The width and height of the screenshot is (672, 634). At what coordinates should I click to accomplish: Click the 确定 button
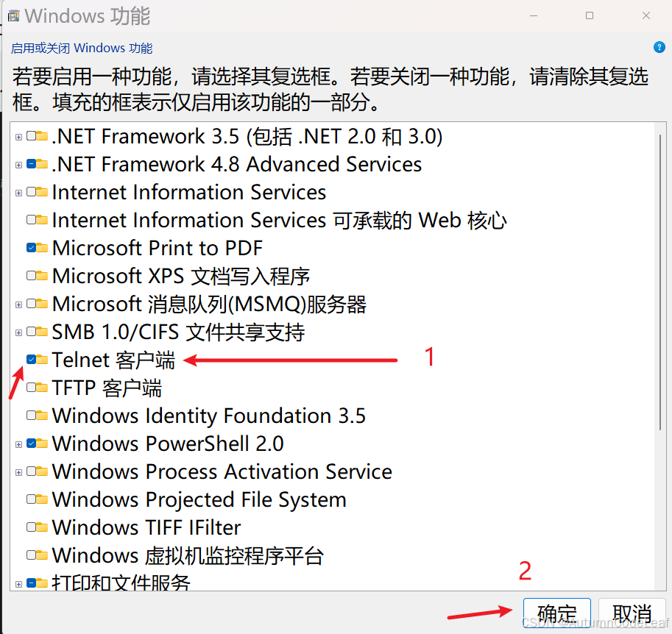pos(556,613)
